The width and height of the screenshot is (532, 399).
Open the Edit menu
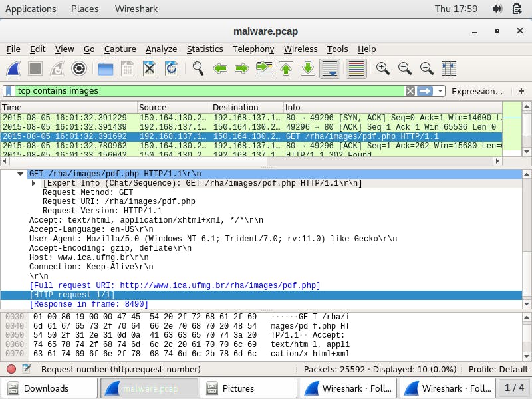38,49
